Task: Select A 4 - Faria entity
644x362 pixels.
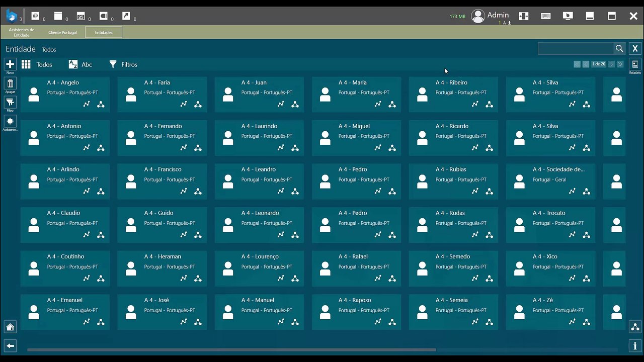Action: (x=162, y=94)
